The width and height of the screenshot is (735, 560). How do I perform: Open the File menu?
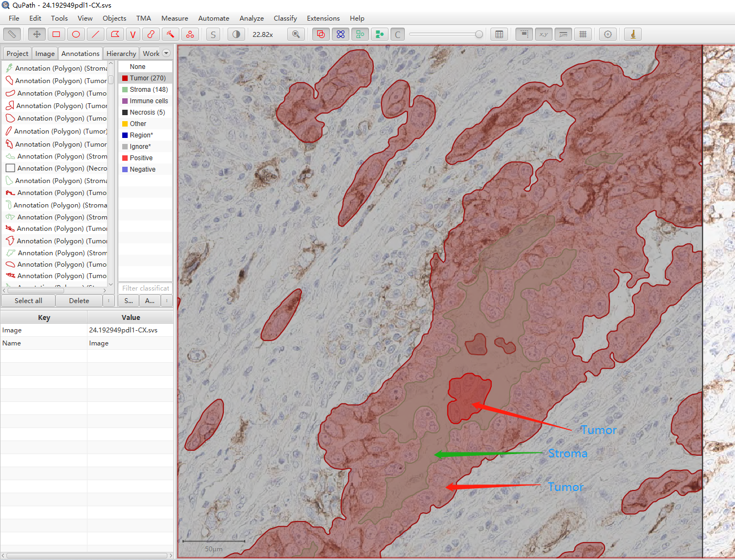[x=14, y=18]
